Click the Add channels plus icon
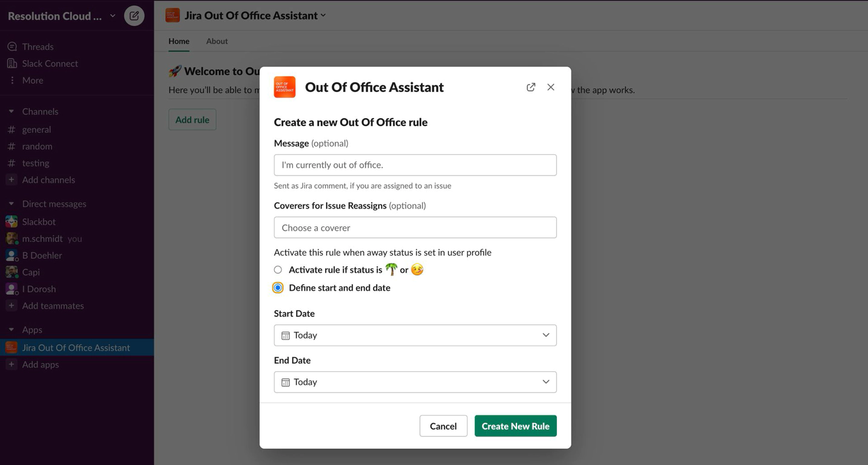This screenshot has height=465, width=868. pyautogui.click(x=11, y=180)
